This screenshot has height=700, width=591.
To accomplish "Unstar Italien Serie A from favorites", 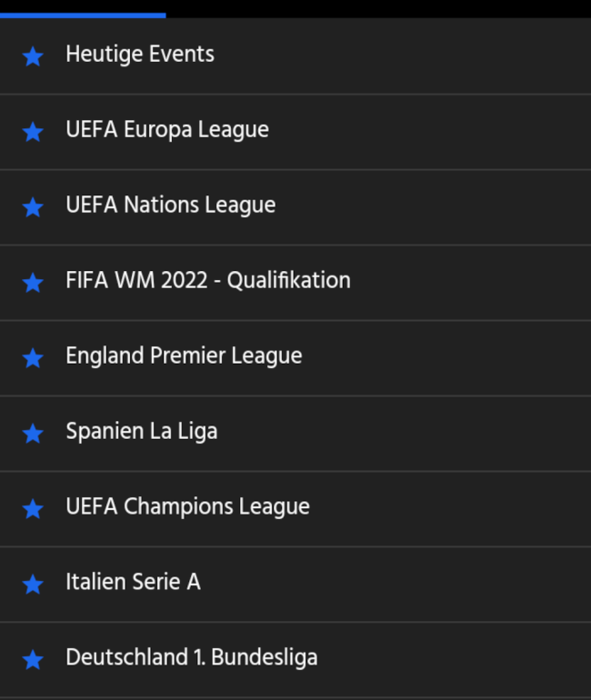I will click(x=33, y=585).
